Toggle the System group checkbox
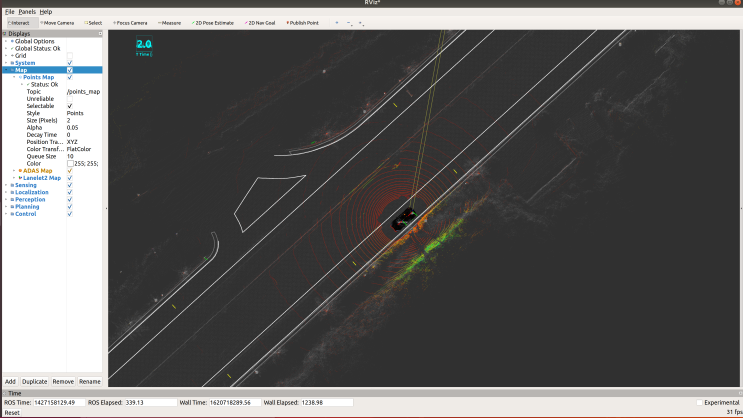743x418 pixels. pyautogui.click(x=70, y=63)
